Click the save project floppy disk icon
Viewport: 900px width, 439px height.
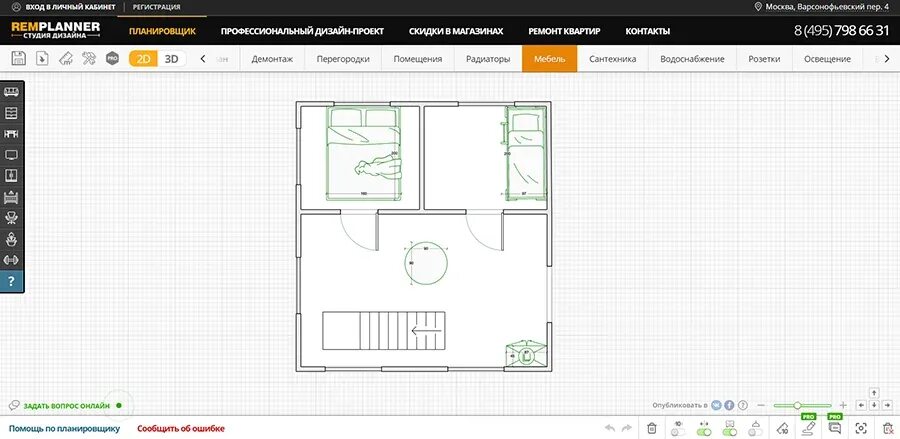point(18,59)
